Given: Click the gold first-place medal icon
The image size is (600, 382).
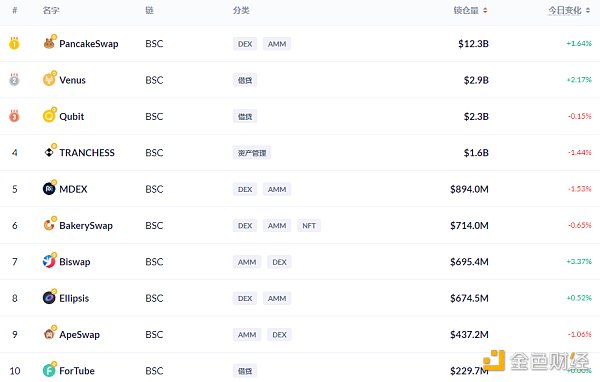Looking at the screenshot, I should [x=14, y=43].
